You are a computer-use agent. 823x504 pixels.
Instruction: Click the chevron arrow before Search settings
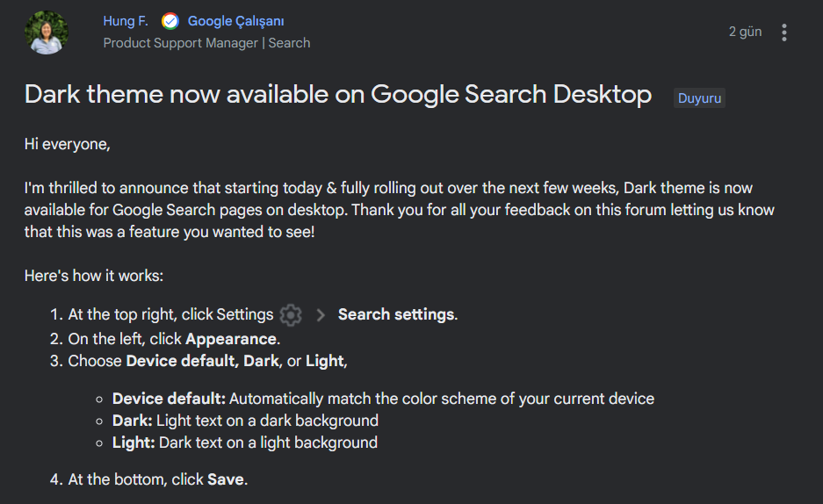point(321,314)
